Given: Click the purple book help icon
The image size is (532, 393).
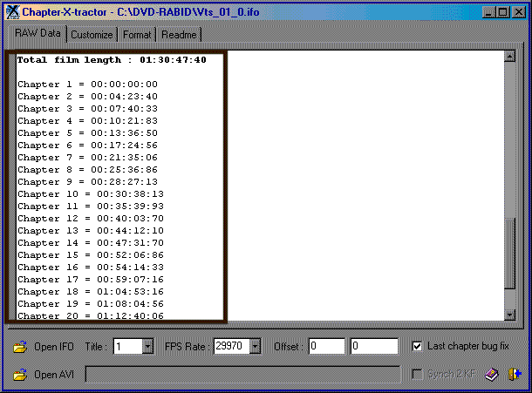Looking at the screenshot, I should coord(492,375).
